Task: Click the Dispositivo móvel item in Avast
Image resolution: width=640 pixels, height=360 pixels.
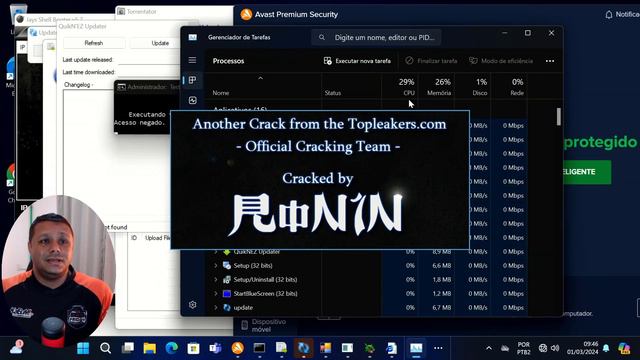Action: [x=263, y=325]
